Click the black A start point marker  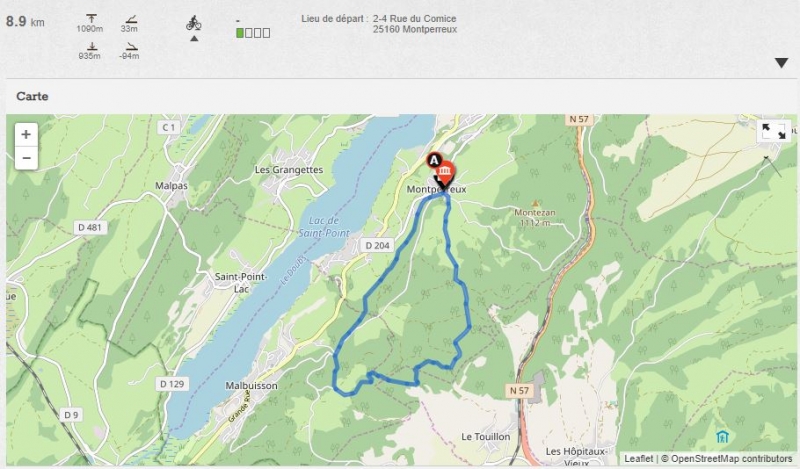point(434,161)
